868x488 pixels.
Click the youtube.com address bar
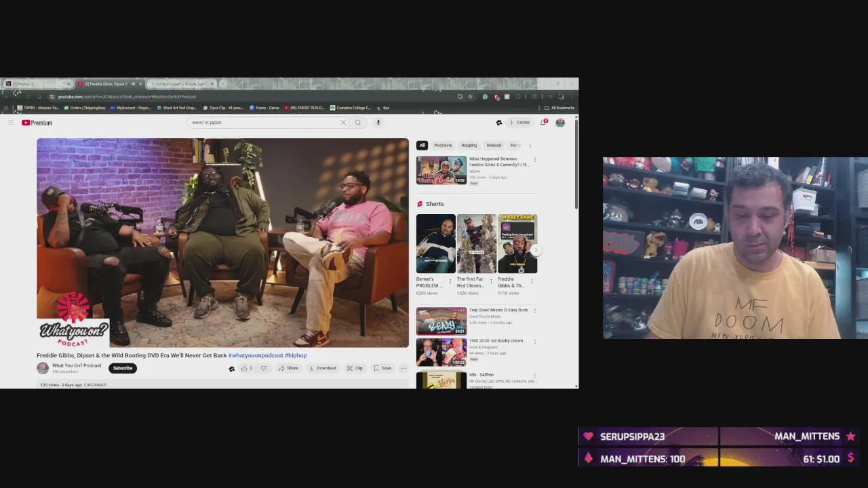251,96
